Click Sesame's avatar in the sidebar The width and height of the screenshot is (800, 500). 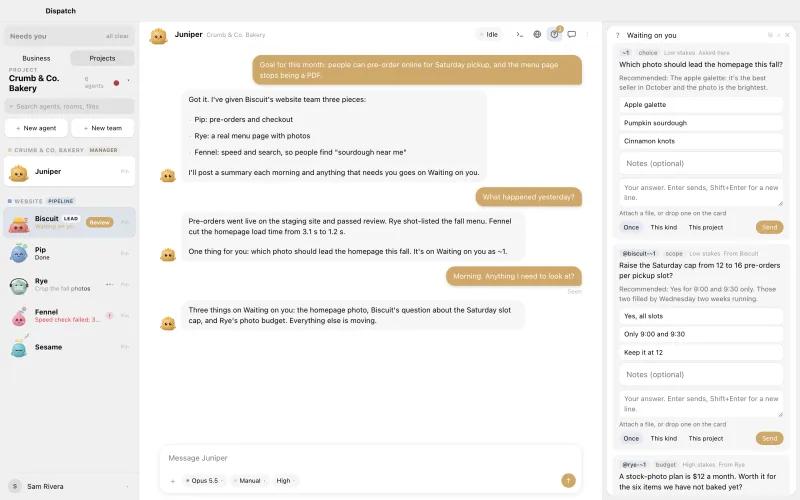19,347
